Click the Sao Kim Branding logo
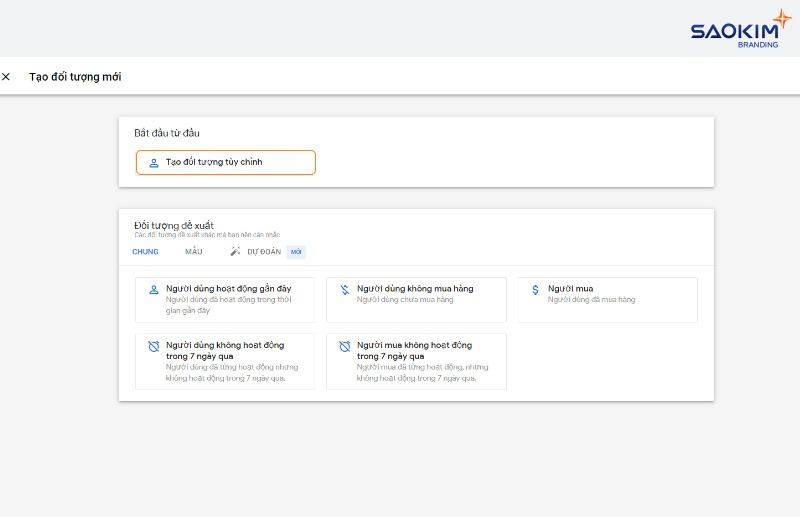Image resolution: width=800 pixels, height=517 pixels. [740, 29]
